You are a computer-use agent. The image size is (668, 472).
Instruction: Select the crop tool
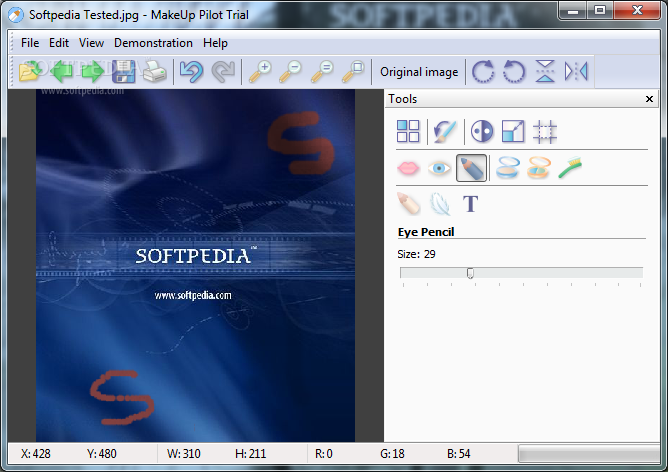(x=544, y=132)
